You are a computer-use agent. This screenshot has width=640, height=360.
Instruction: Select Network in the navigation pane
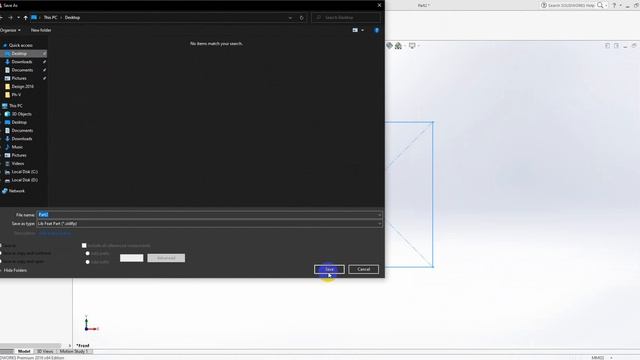pos(16,191)
